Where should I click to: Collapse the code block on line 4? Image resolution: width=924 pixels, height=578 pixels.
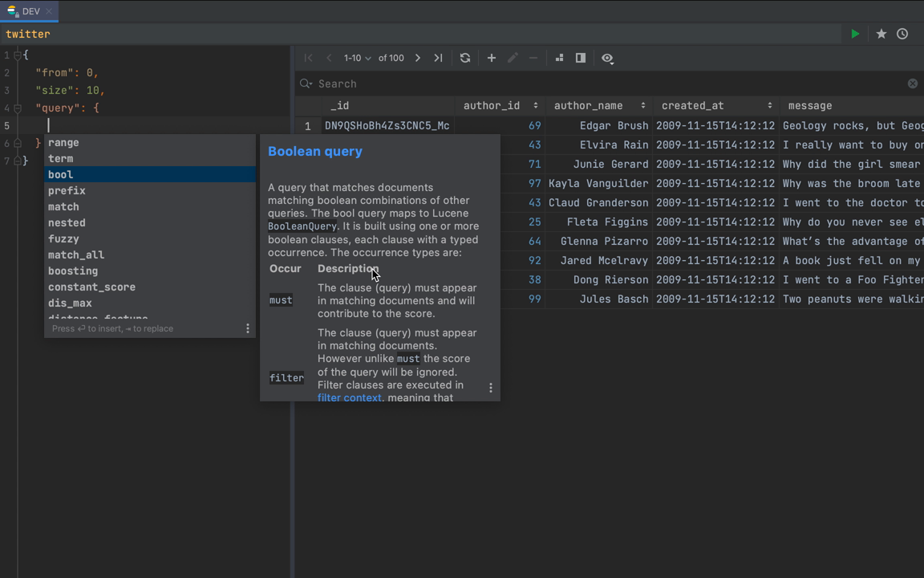coord(16,108)
